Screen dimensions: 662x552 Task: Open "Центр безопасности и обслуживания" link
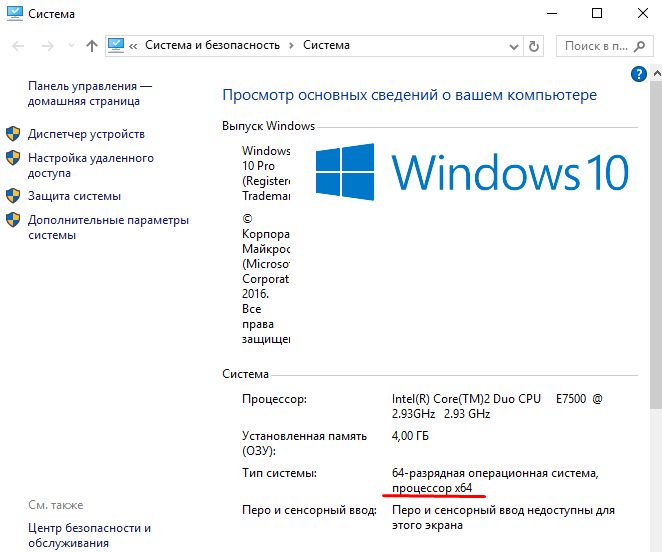click(x=90, y=536)
